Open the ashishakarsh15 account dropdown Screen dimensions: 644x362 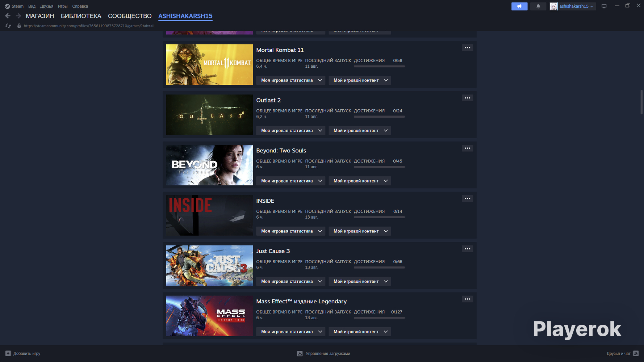[x=576, y=6]
